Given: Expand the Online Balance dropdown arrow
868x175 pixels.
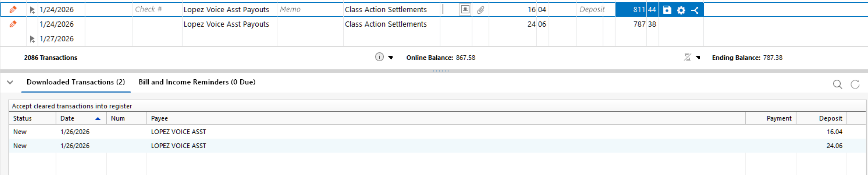Looking at the screenshot, I should [x=390, y=57].
